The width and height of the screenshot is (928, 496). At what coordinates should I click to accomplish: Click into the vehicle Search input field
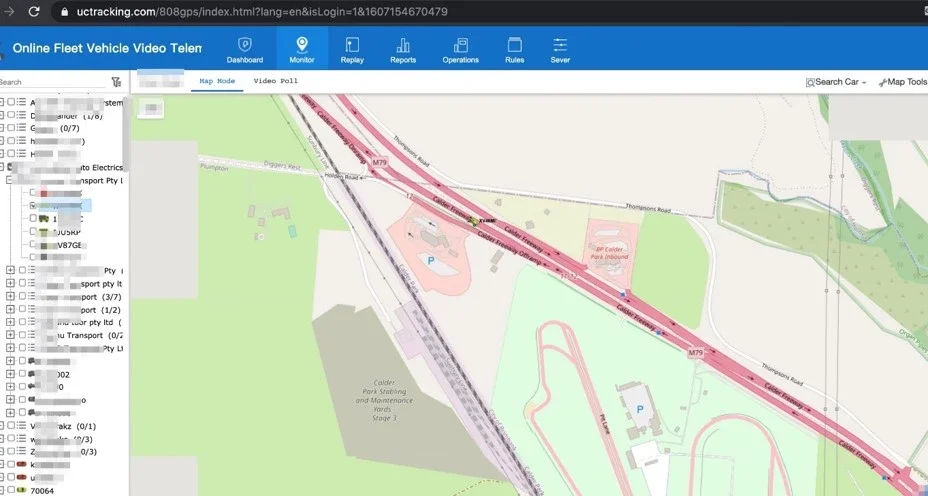point(53,82)
